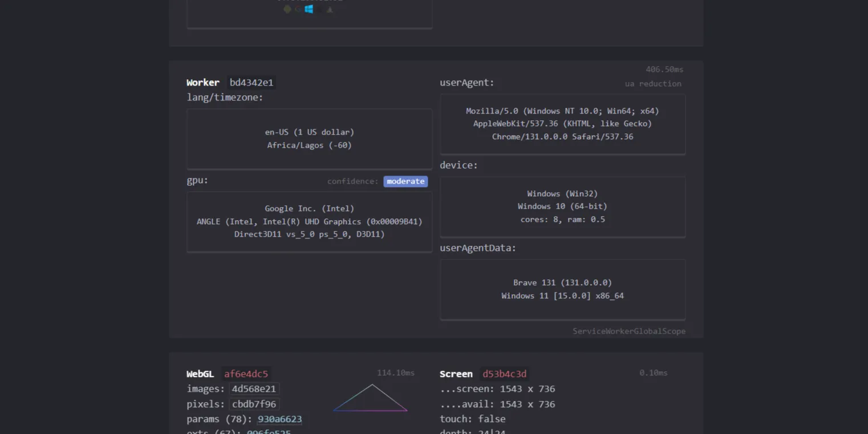This screenshot has width=868, height=434.
Task: Select the touch: false line
Action: click(x=473, y=419)
